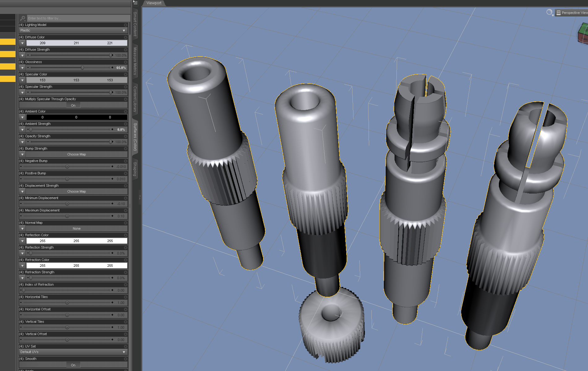Click the None button under Normal Map

pos(76,228)
